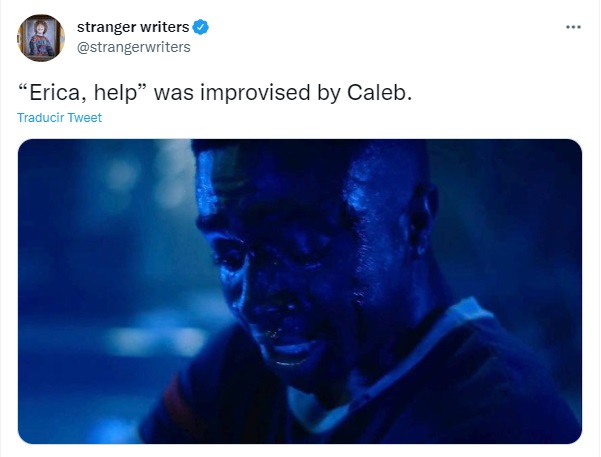
Task: Click the word Caleb in the tweet
Action: point(379,93)
